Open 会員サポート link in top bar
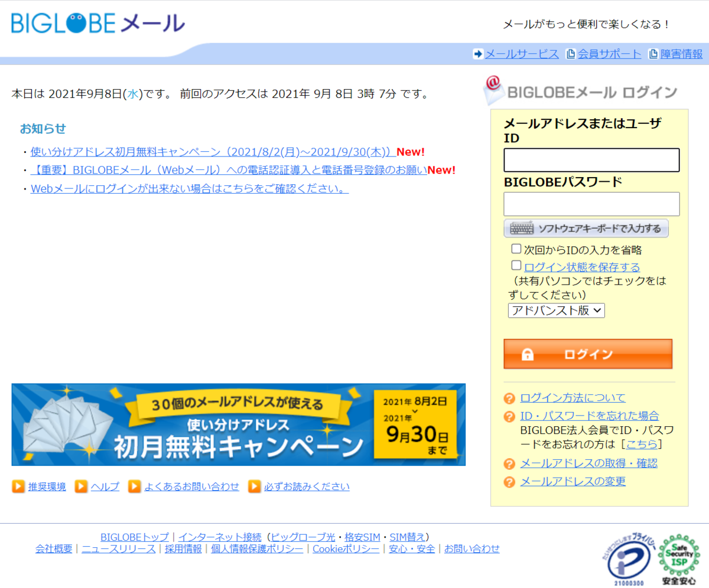 (x=609, y=54)
